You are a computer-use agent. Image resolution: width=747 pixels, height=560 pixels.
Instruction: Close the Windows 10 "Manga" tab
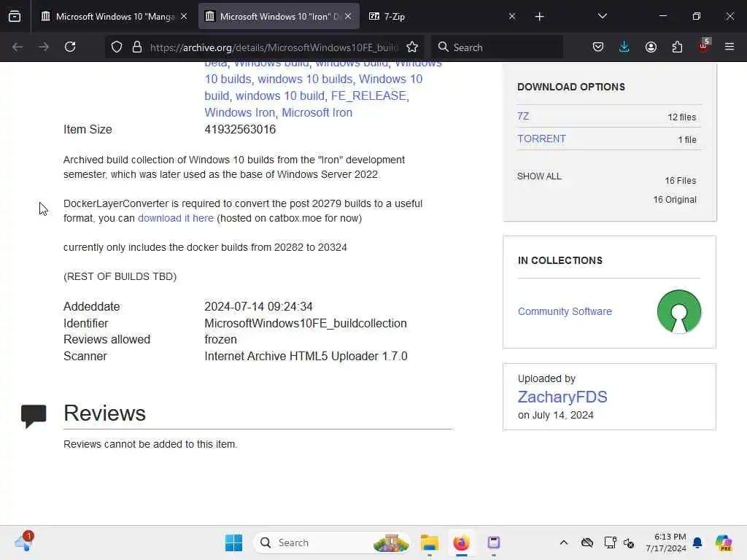(x=184, y=17)
